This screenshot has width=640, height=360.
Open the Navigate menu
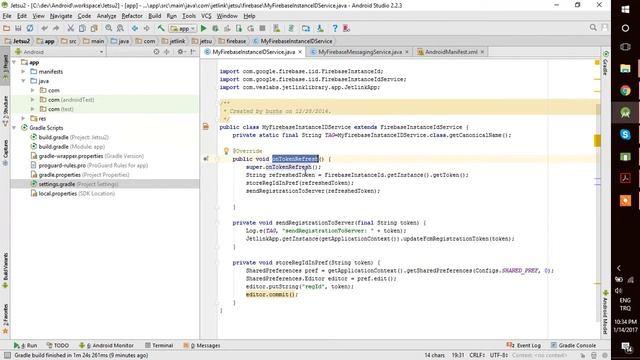tap(61, 16)
